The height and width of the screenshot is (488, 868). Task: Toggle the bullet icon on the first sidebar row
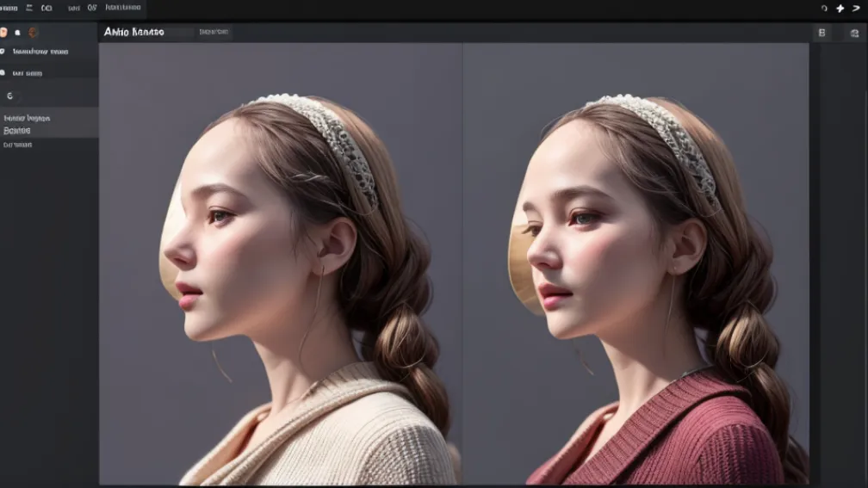[3, 52]
